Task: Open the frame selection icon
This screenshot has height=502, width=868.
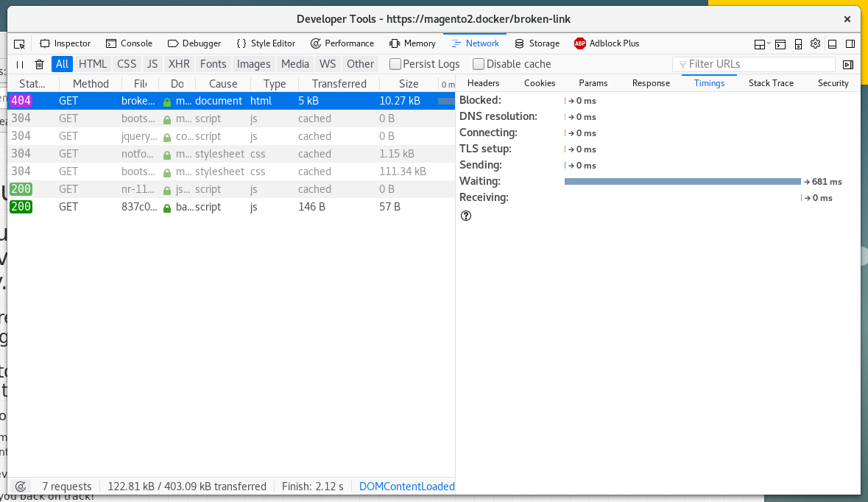Action: [760, 44]
